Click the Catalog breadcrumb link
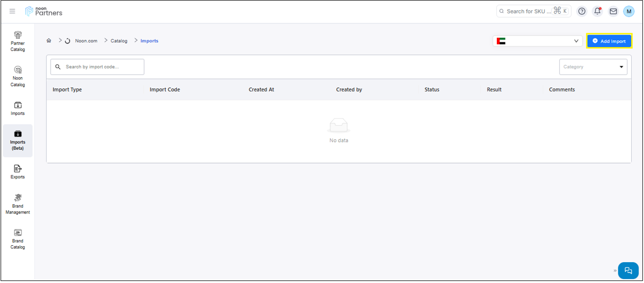Image resolution: width=644 pixels, height=283 pixels. pos(119,41)
